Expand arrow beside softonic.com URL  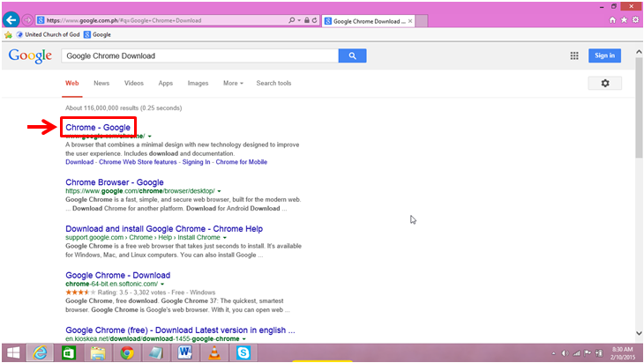tap(162, 285)
